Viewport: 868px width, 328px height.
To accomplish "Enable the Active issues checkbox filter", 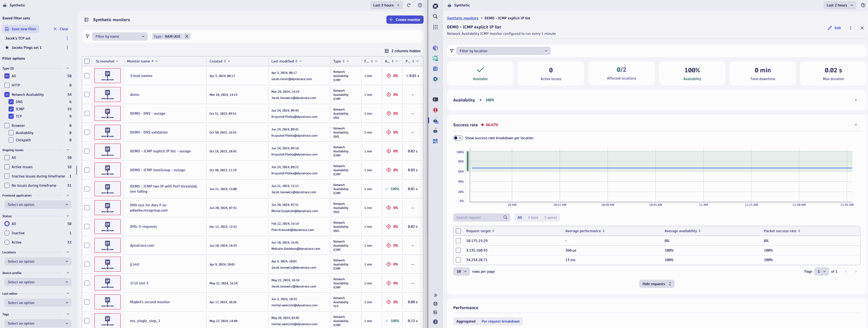I will click(7, 167).
